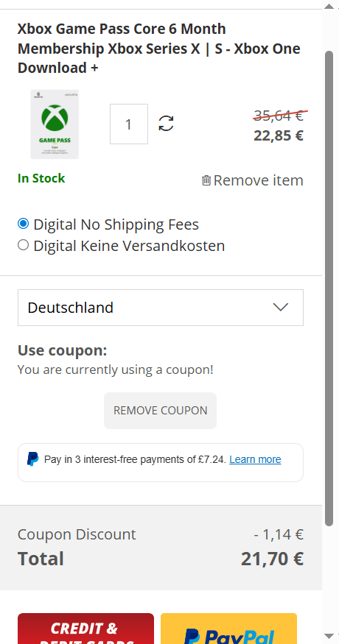This screenshot has height=644, width=339.
Task: Click the vertical scrollbar thumb
Action: [329, 289]
